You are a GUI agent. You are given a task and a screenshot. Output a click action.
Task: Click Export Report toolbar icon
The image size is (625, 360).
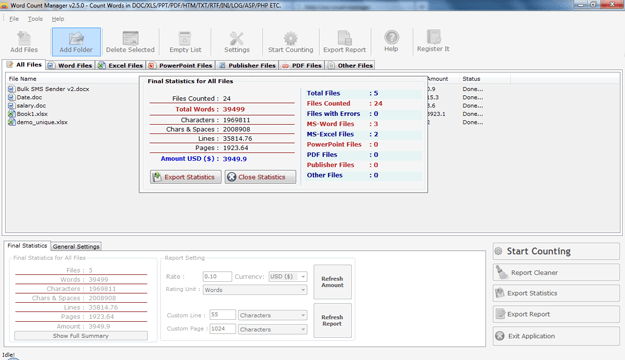pos(344,42)
